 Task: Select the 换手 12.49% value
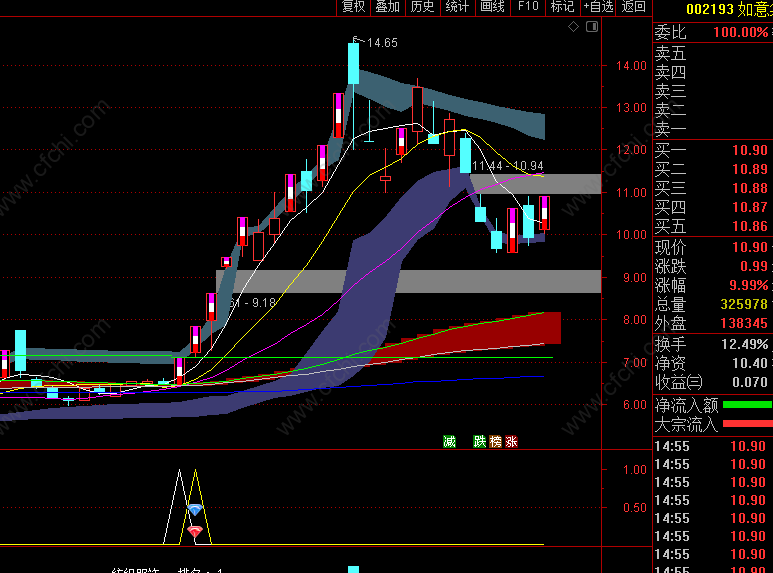745,344
